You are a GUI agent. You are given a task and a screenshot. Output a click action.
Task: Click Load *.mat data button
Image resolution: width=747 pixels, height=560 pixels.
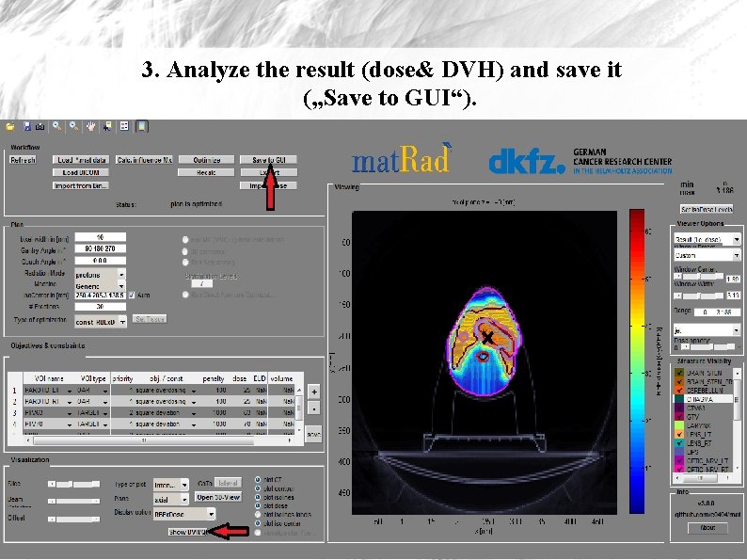(81, 160)
